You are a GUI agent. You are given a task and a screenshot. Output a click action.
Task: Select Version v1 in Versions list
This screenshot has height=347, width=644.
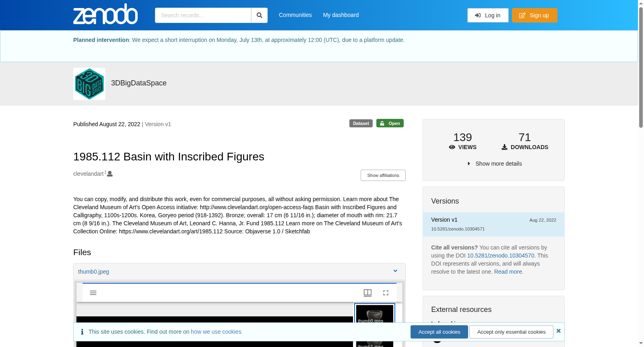tap(493, 224)
